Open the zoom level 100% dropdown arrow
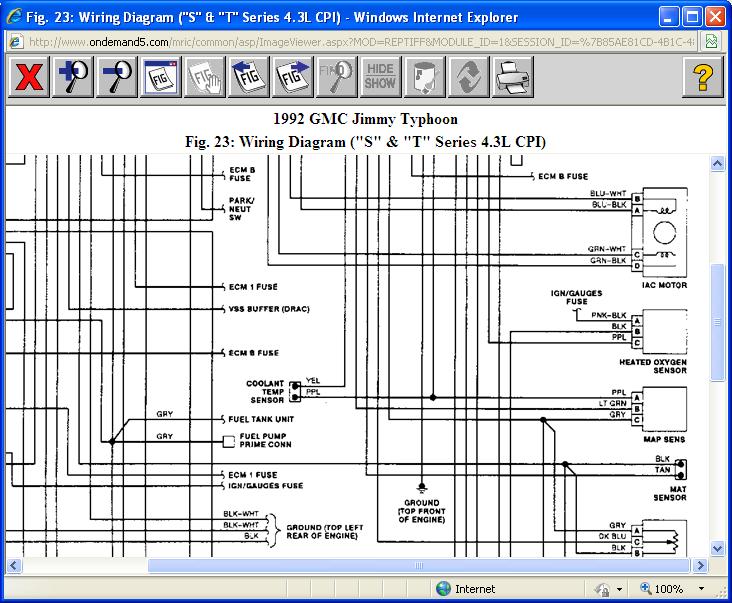 pyautogui.click(x=701, y=590)
